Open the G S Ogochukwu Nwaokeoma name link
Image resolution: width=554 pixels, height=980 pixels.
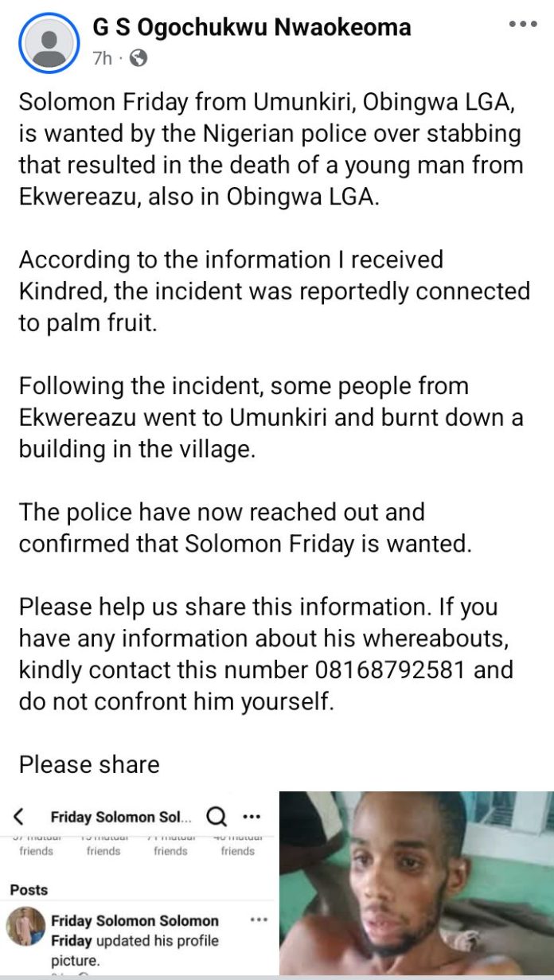(x=252, y=27)
